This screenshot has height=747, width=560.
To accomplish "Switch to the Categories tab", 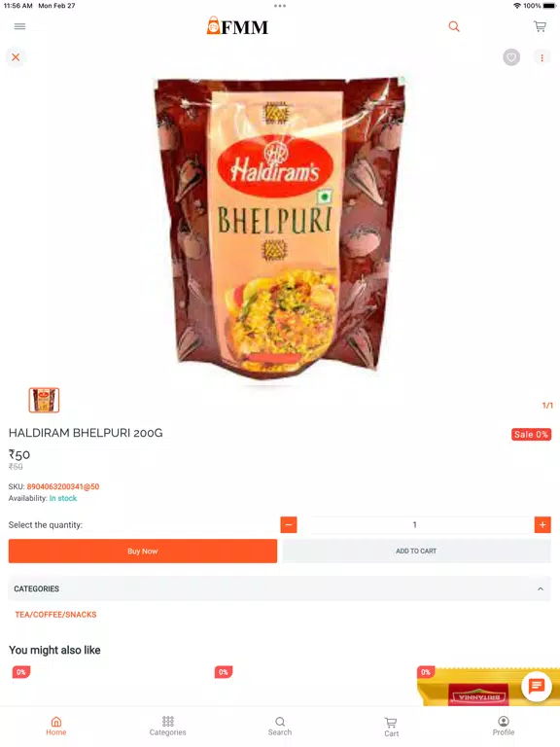I will (x=167, y=726).
